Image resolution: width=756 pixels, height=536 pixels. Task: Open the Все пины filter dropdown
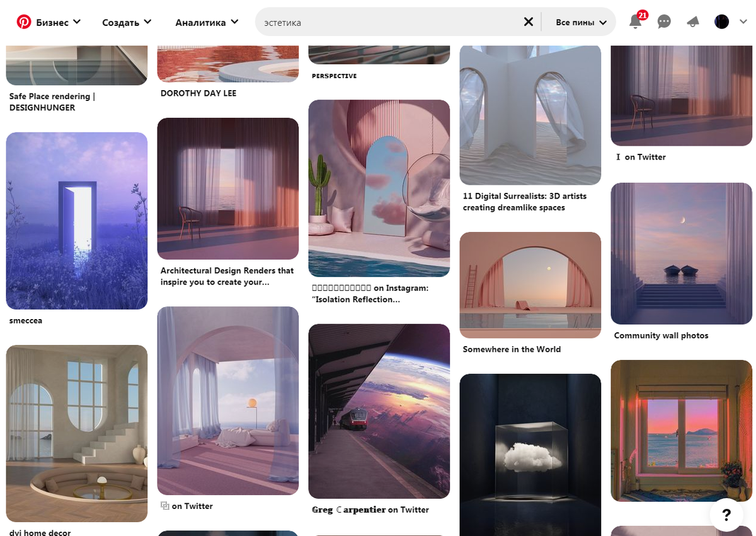[581, 22]
